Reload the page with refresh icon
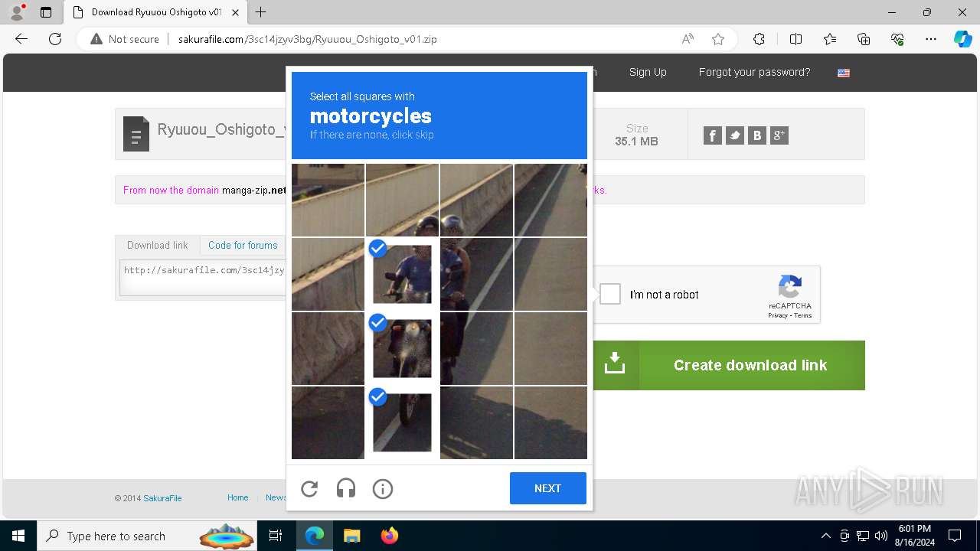980x551 pixels. tap(55, 39)
